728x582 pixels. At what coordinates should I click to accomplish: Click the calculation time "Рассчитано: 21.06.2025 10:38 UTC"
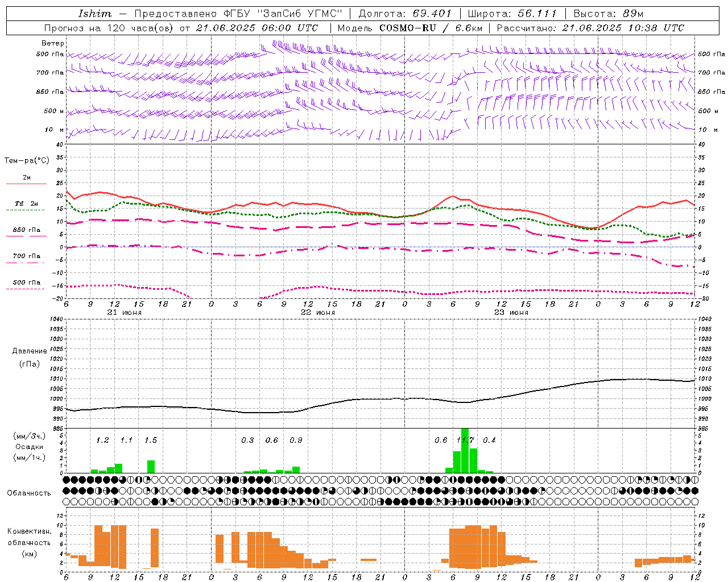click(x=590, y=28)
